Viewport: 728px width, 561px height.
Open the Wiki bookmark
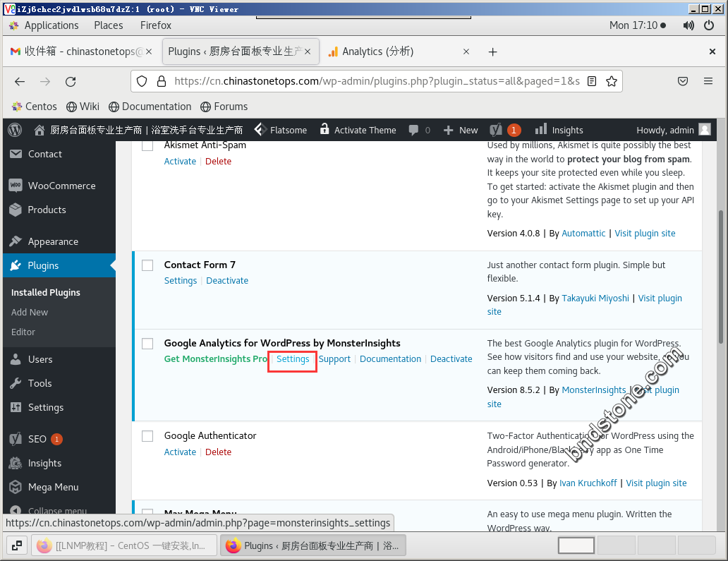(83, 107)
